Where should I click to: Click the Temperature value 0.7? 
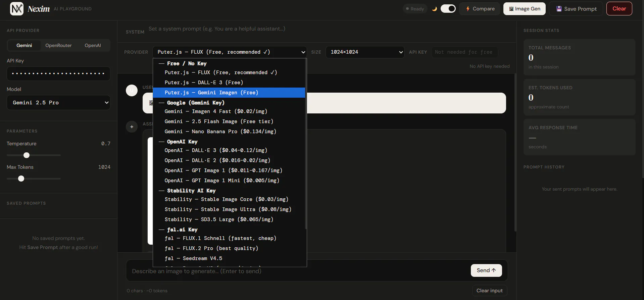[x=106, y=144]
